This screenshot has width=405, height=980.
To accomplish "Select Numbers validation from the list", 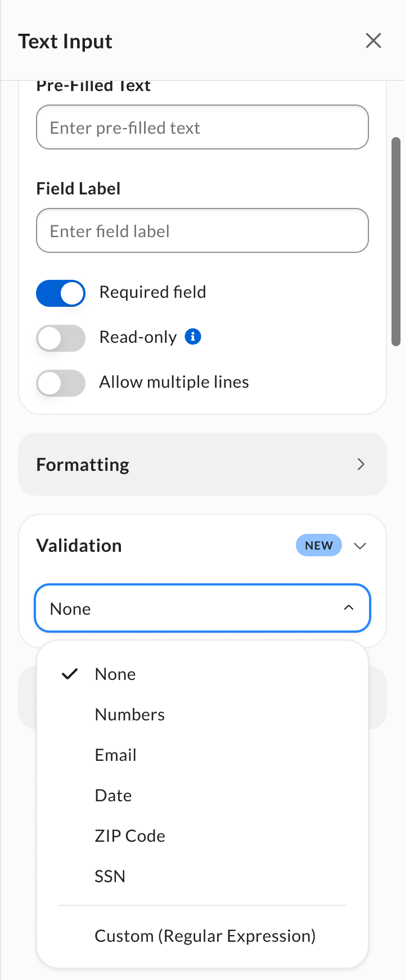I will pos(129,714).
